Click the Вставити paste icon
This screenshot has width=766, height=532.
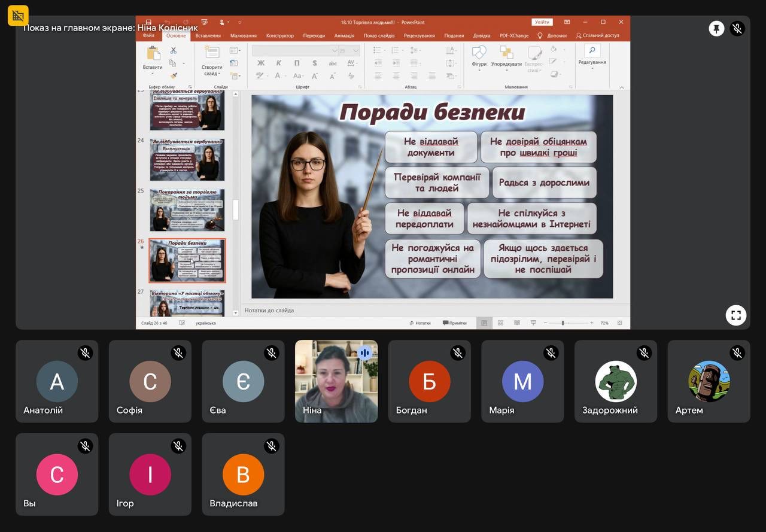(153, 54)
